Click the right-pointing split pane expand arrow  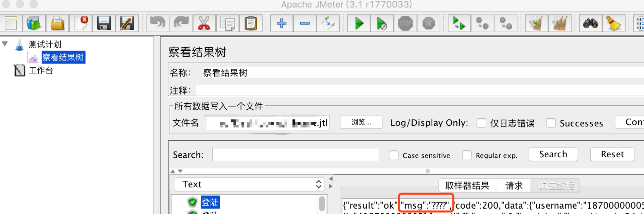click(x=331, y=186)
